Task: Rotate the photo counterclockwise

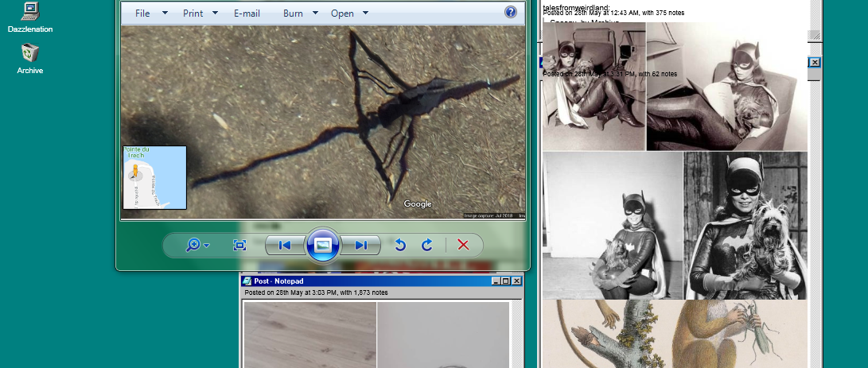Action: tap(400, 245)
